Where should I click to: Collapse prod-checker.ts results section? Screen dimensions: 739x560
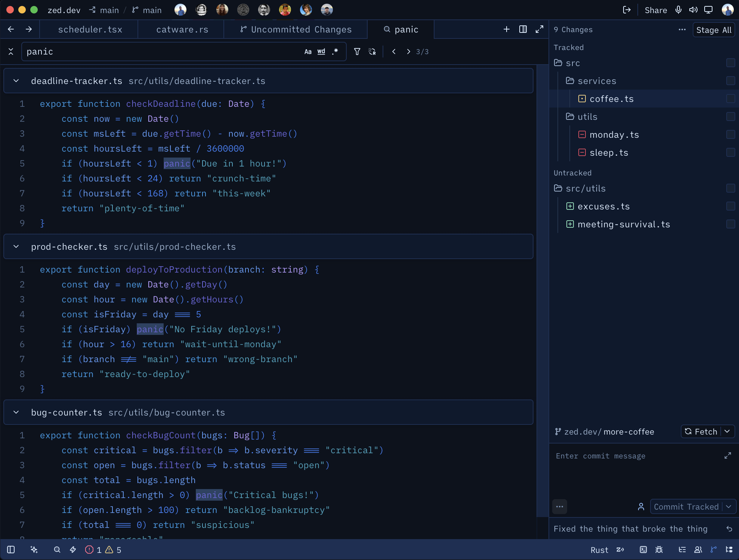pos(16,247)
